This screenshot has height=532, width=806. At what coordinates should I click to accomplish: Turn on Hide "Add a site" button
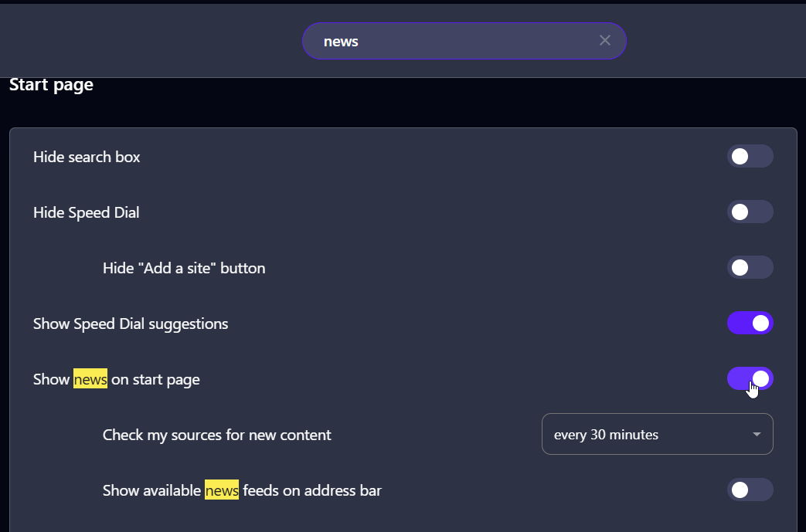pos(750,268)
